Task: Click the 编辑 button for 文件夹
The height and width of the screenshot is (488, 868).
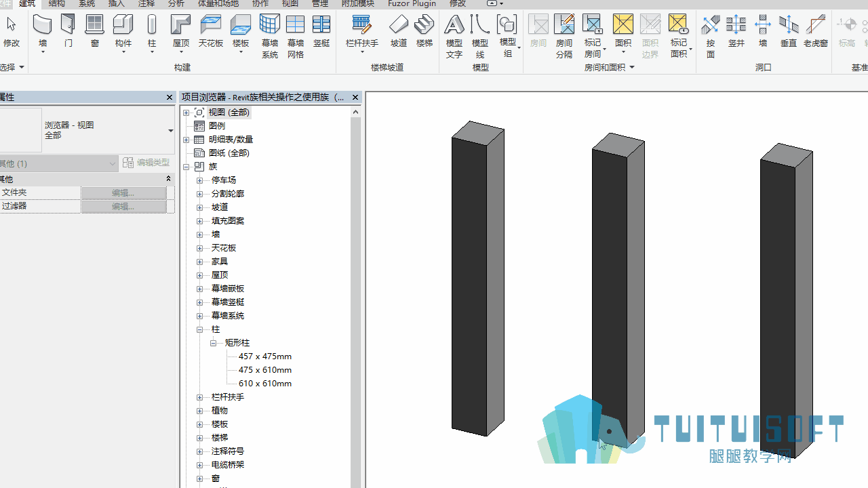Action: click(x=123, y=193)
